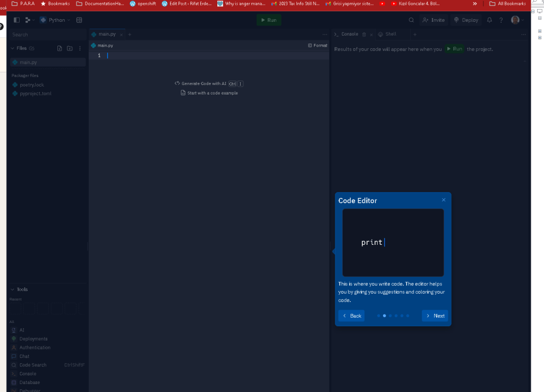Add a new tab in console pane

tap(415, 35)
